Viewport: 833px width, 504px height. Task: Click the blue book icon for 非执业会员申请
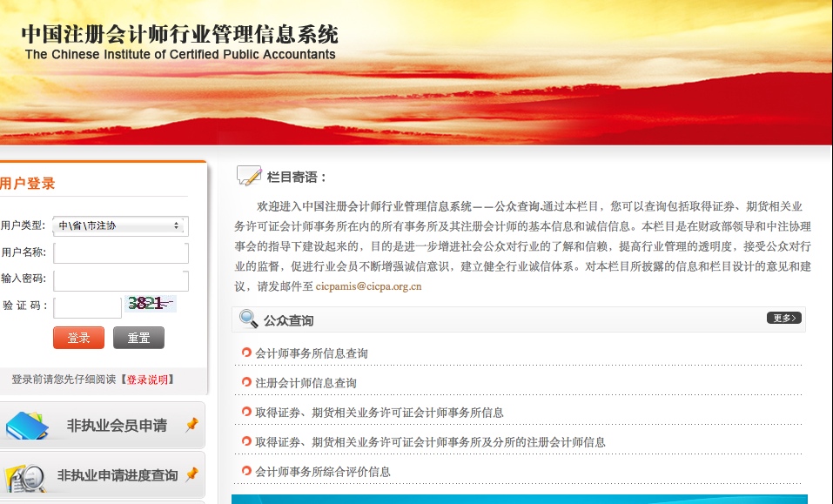coord(26,426)
